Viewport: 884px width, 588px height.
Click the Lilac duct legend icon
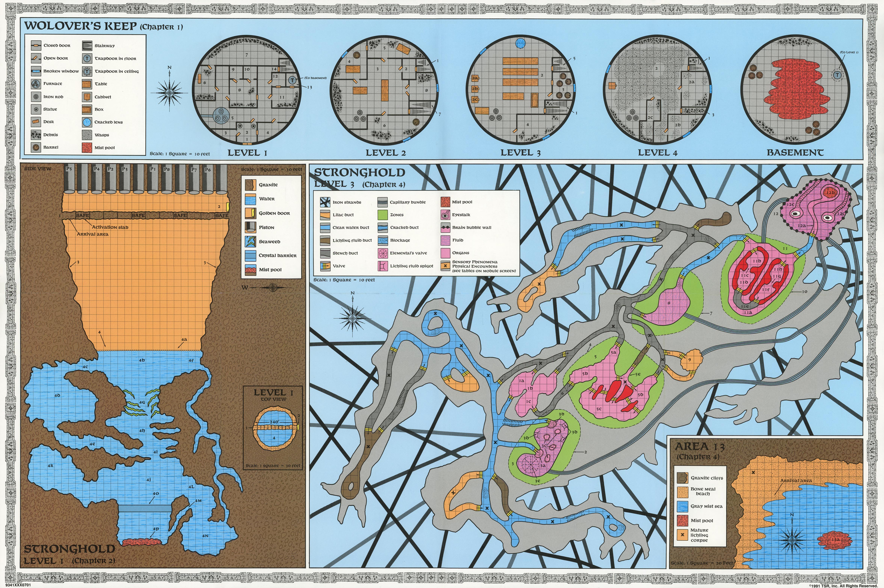pos(325,215)
